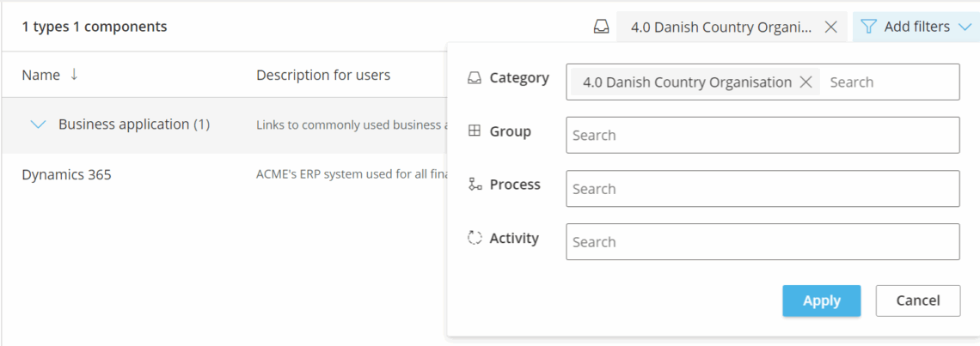Click the Description for users column header

pos(323,75)
